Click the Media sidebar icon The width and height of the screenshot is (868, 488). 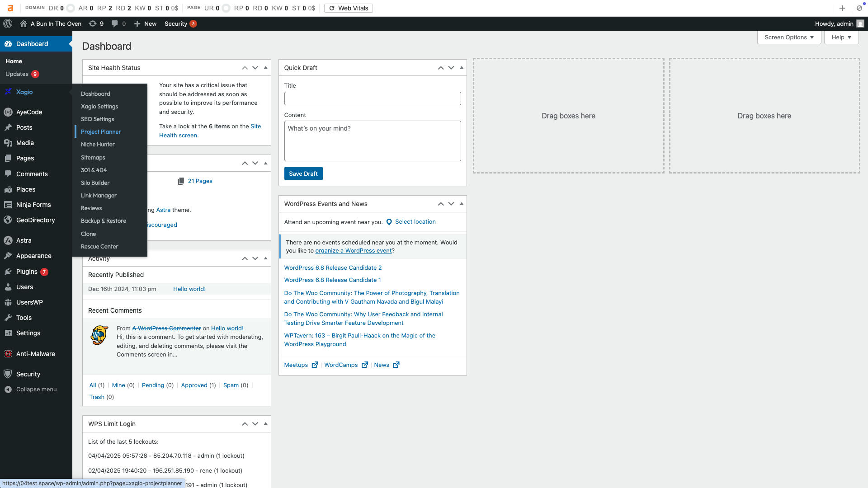(x=8, y=143)
